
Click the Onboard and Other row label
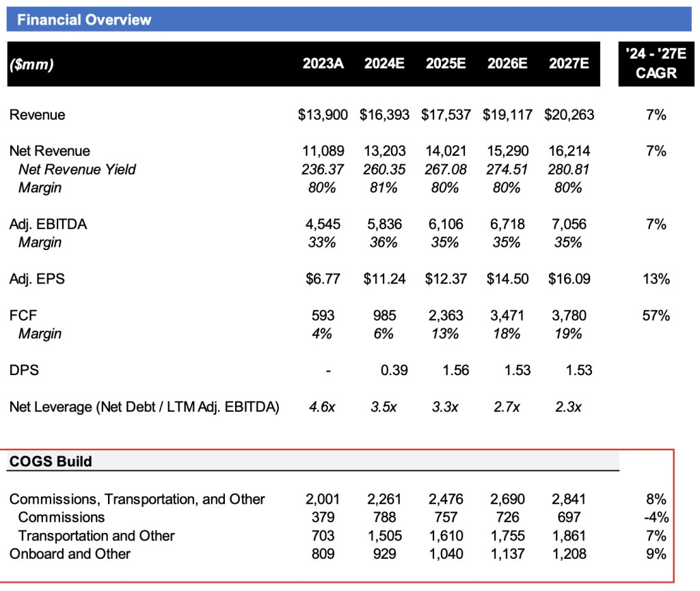pyautogui.click(x=70, y=554)
